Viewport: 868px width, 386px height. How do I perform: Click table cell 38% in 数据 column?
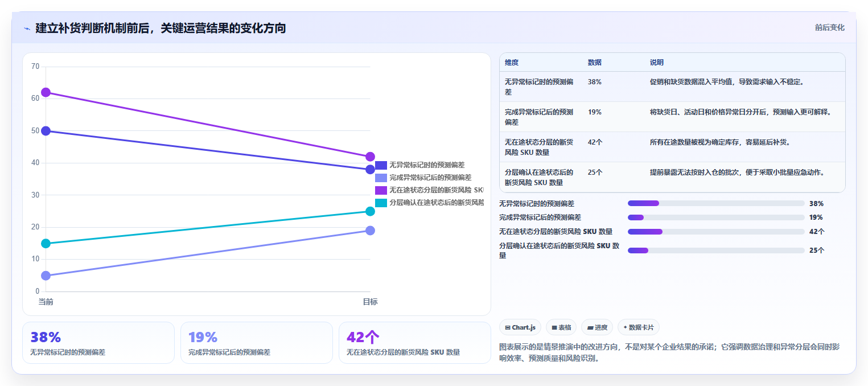click(595, 82)
